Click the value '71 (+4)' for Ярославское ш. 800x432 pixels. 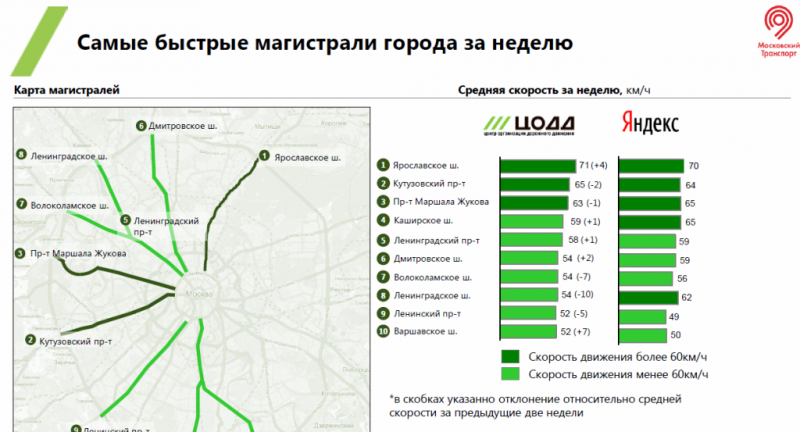point(593,165)
